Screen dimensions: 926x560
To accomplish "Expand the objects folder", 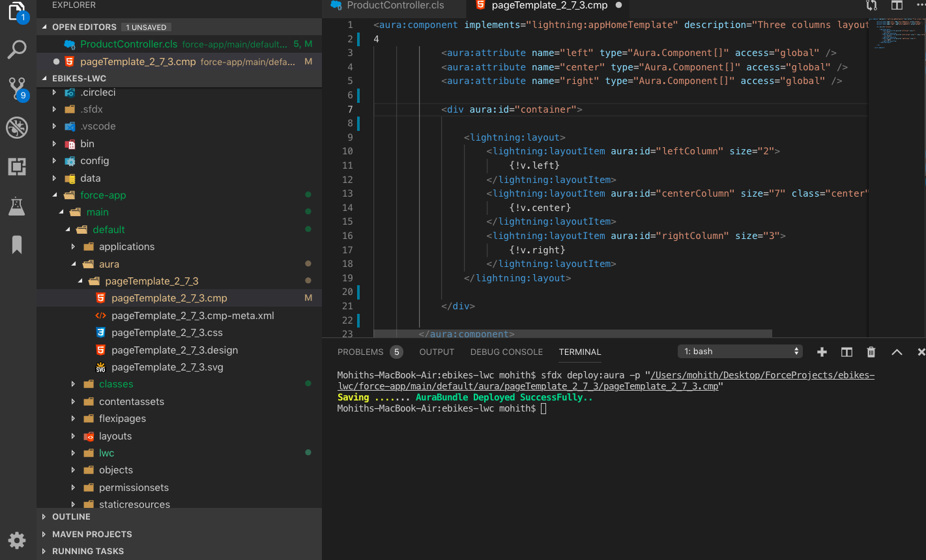I will point(74,470).
